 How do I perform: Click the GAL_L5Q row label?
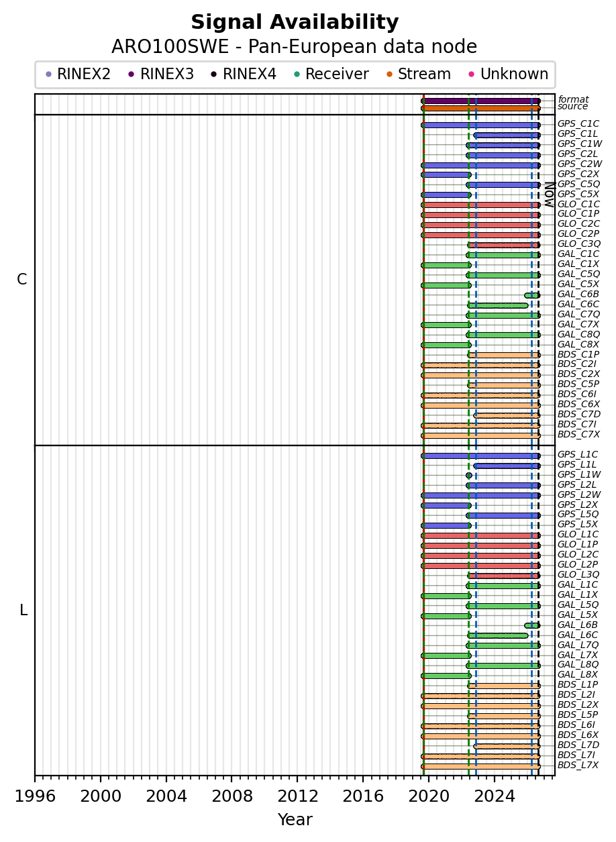coord(578,604)
